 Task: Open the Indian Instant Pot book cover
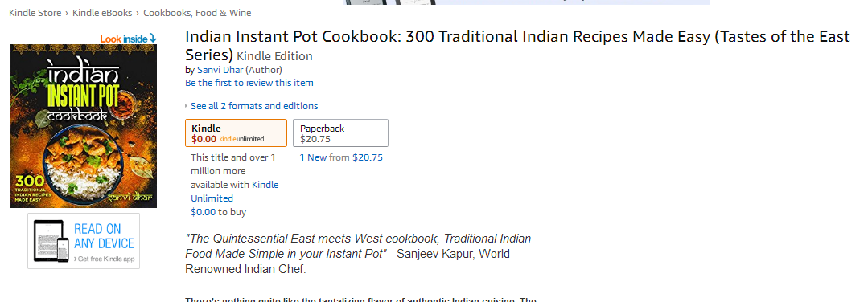coord(84,126)
